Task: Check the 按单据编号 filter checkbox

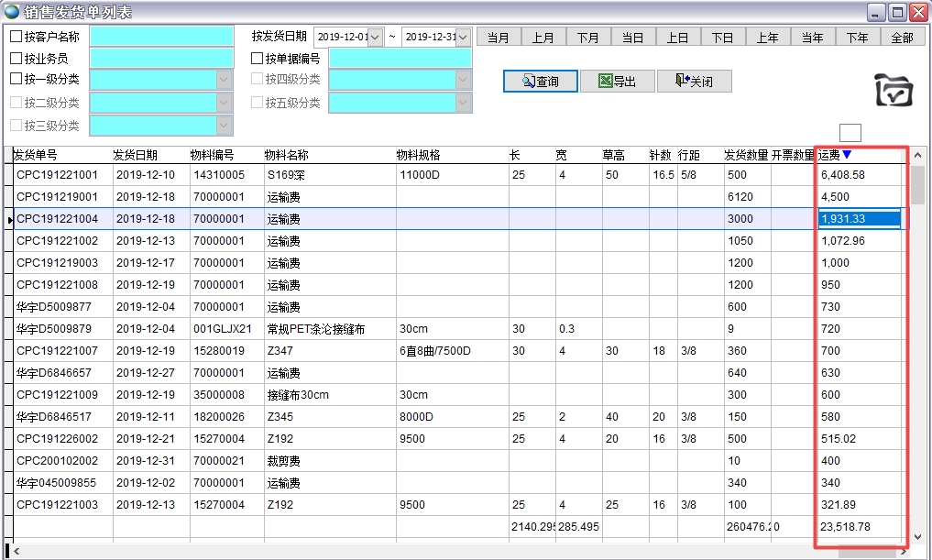Action: [x=258, y=59]
